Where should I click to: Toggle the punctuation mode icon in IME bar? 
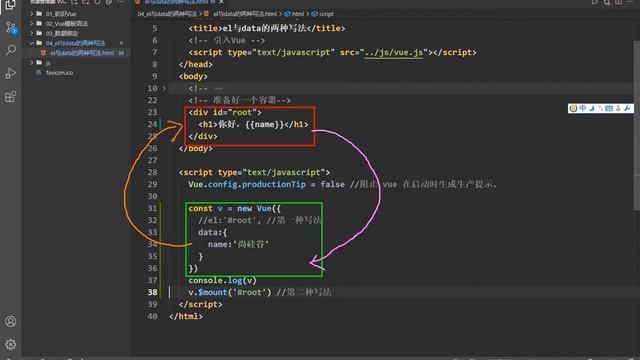point(600,108)
